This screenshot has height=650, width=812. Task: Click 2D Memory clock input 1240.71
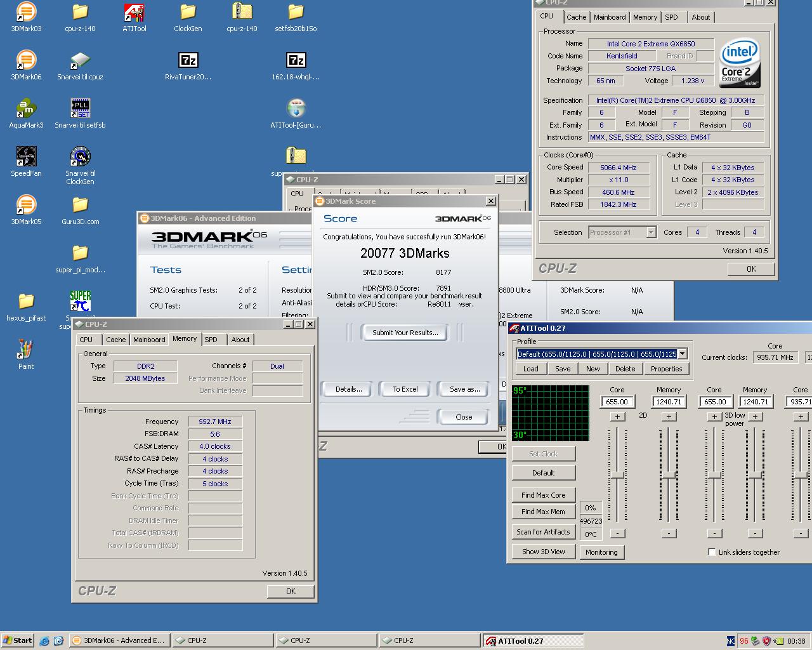(669, 402)
